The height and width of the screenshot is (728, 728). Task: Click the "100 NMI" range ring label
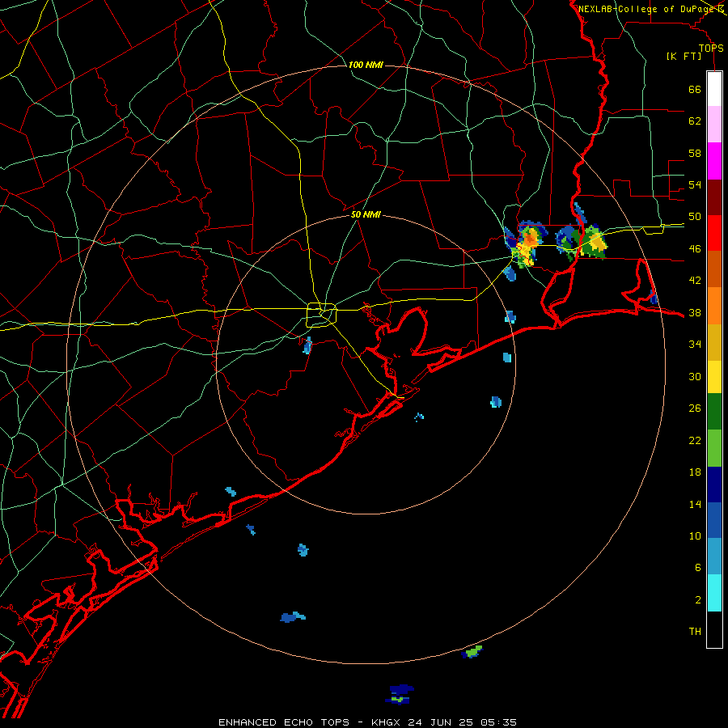point(366,65)
